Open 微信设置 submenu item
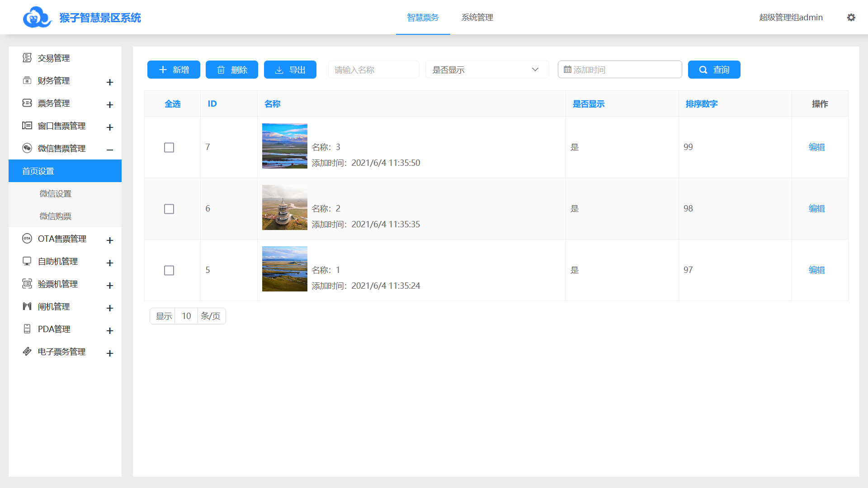This screenshot has width=868, height=488. 65,193
